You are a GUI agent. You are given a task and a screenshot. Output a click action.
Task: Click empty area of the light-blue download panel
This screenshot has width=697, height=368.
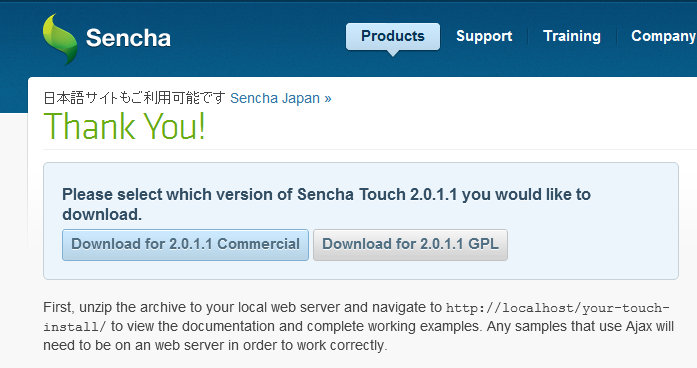591,249
